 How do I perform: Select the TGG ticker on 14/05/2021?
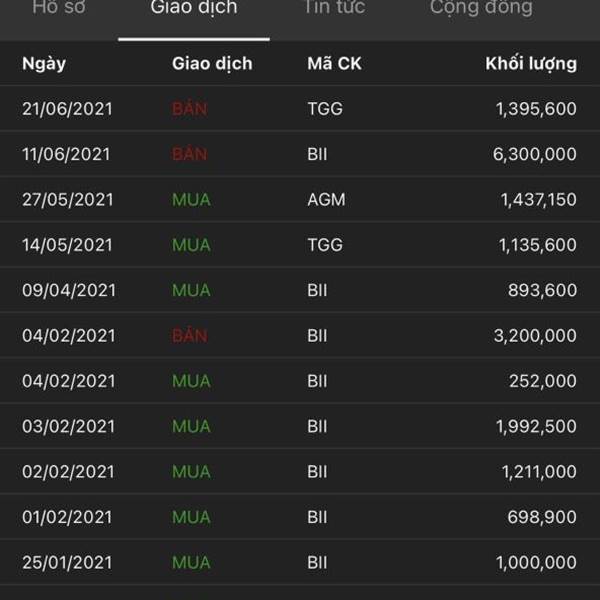[x=325, y=245]
